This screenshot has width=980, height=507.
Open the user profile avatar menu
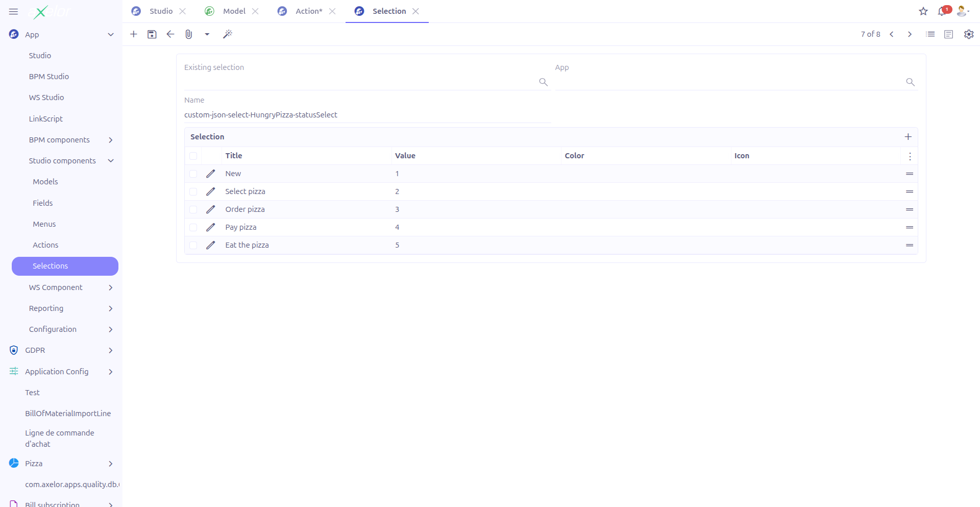(963, 11)
